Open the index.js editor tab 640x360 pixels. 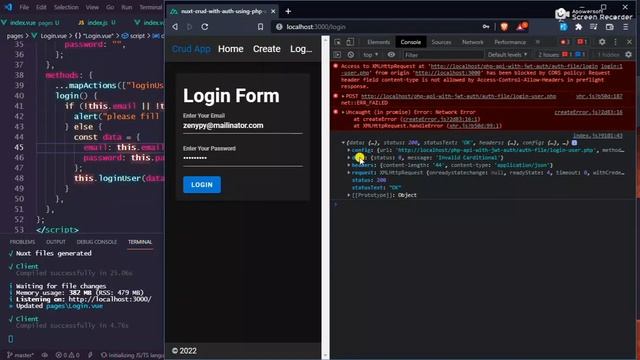click(x=97, y=22)
